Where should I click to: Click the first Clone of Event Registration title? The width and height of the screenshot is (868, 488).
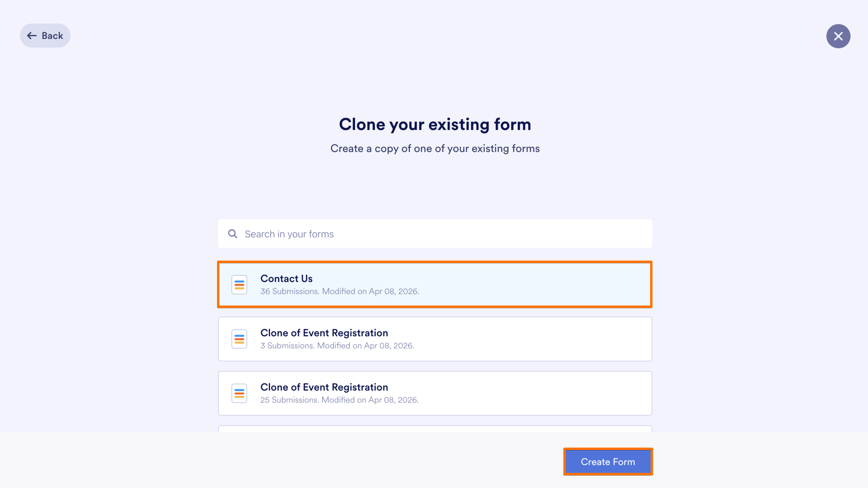(x=324, y=333)
